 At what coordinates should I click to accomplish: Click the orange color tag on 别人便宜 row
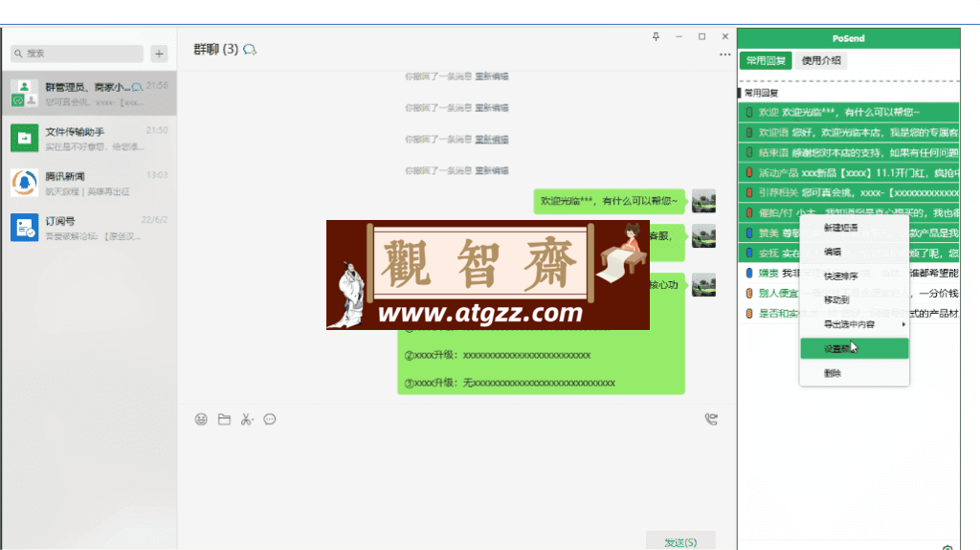pos(748,293)
